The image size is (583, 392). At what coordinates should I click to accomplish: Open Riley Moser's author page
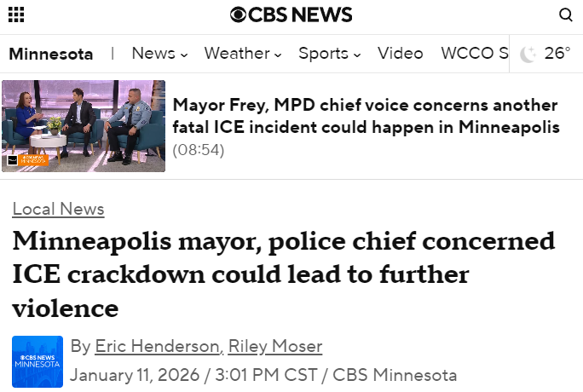275,346
